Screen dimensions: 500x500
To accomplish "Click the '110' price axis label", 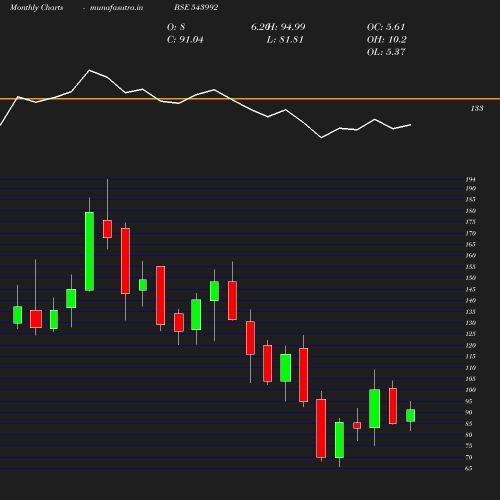I will click(470, 368).
